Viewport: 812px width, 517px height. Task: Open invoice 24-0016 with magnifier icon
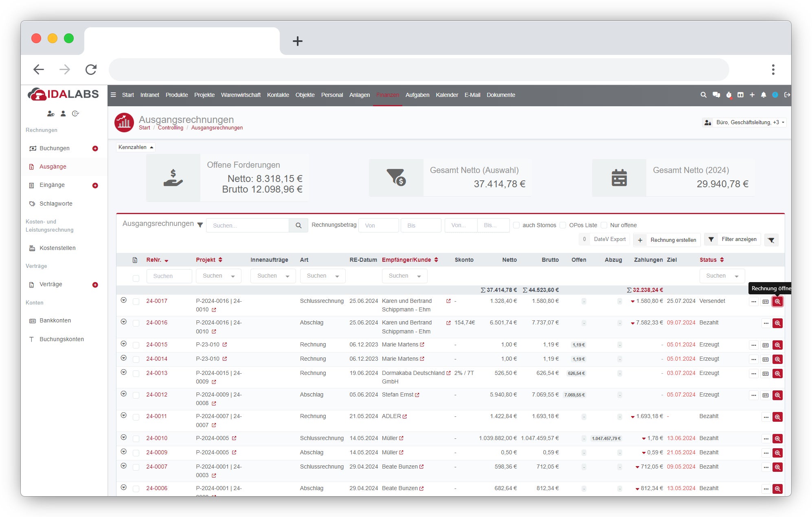click(x=777, y=323)
